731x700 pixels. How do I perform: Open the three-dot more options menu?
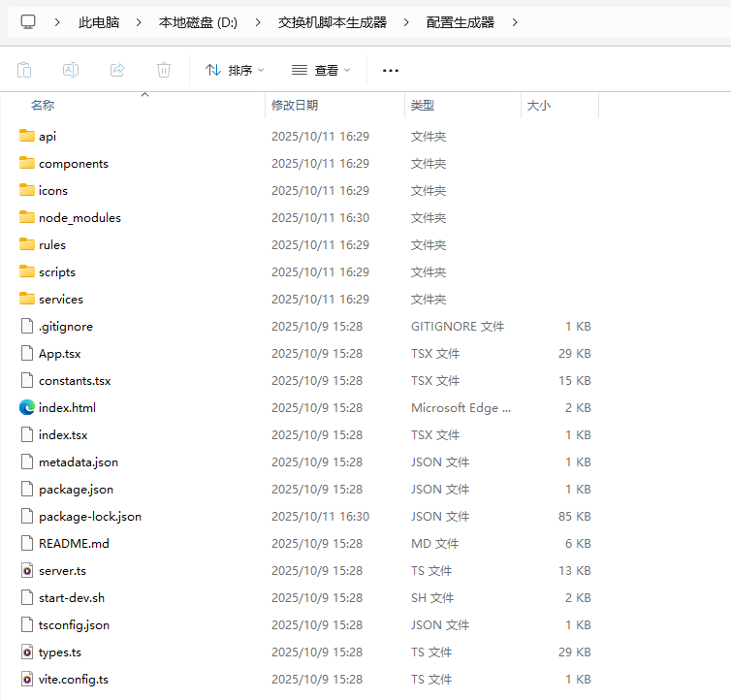pyautogui.click(x=391, y=70)
